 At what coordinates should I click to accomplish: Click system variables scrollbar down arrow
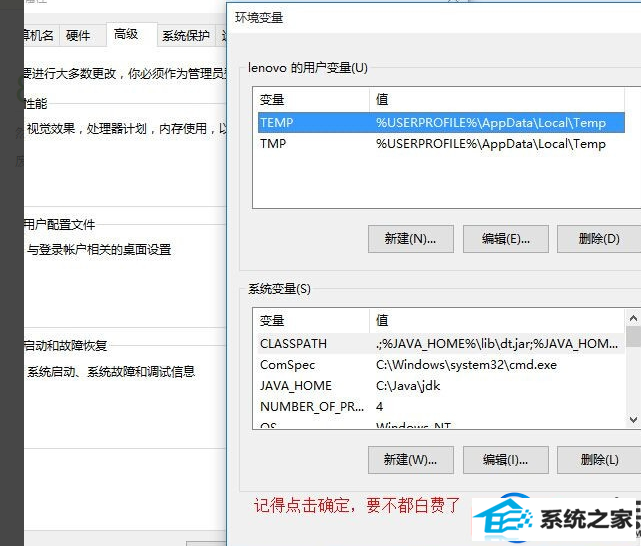point(633,421)
